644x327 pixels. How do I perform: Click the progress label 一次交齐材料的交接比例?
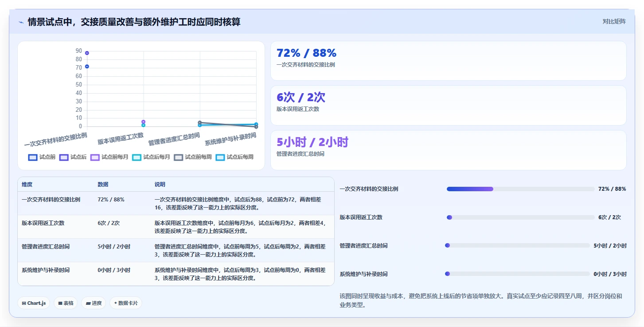tap(369, 189)
